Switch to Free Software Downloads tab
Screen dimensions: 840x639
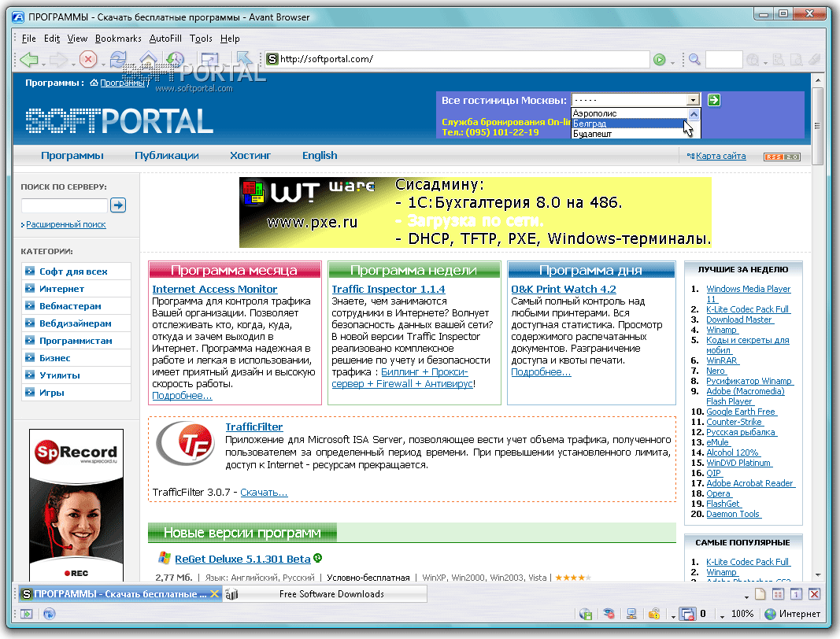[324, 593]
